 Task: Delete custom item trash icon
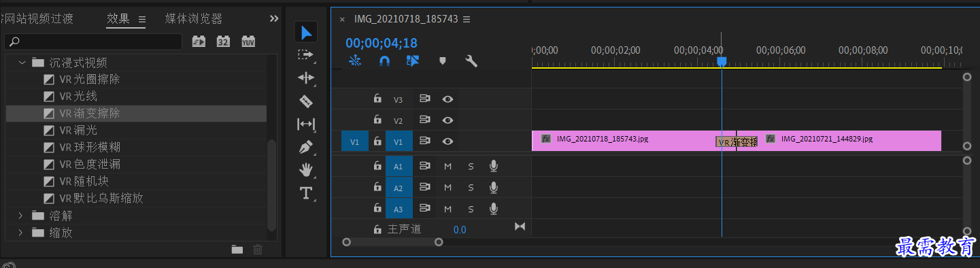[258, 249]
